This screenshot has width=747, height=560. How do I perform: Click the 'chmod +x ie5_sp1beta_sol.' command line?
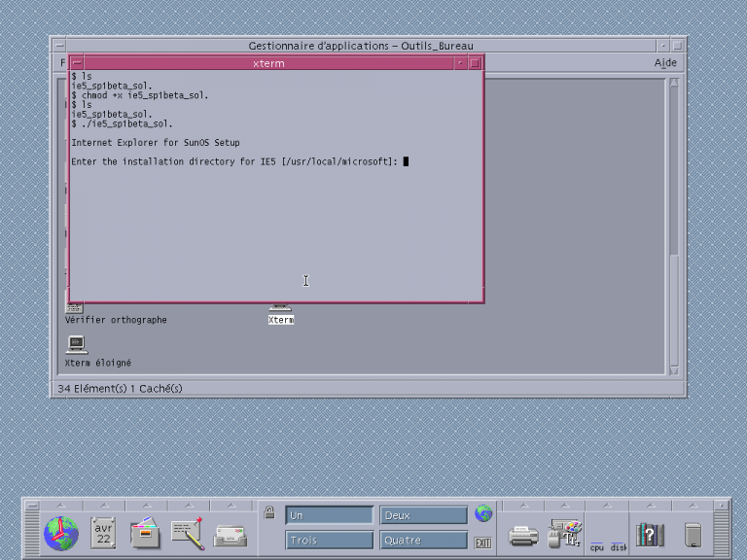pyautogui.click(x=140, y=95)
